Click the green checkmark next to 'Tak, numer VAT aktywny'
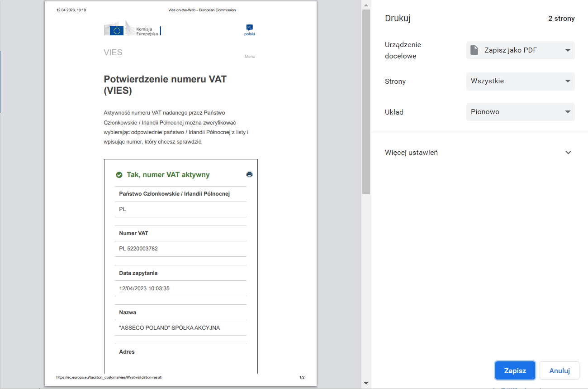 tap(119, 174)
